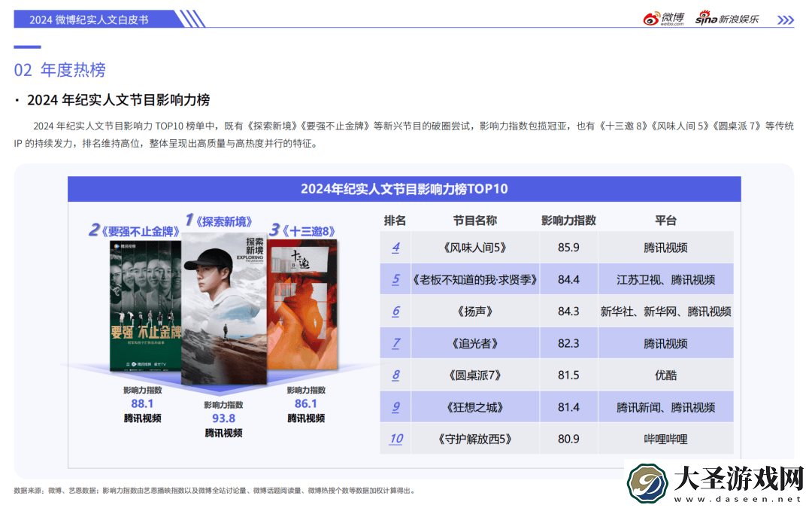Click the 江苏卫视、腾讯视频 platform cell
812x508 pixels.
(665, 279)
